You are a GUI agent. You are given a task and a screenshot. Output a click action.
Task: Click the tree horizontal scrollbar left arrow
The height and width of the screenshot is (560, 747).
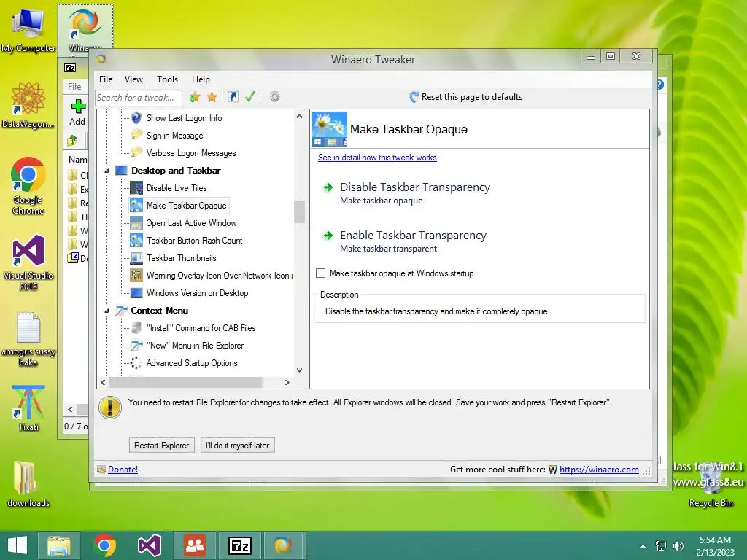pyautogui.click(x=104, y=382)
